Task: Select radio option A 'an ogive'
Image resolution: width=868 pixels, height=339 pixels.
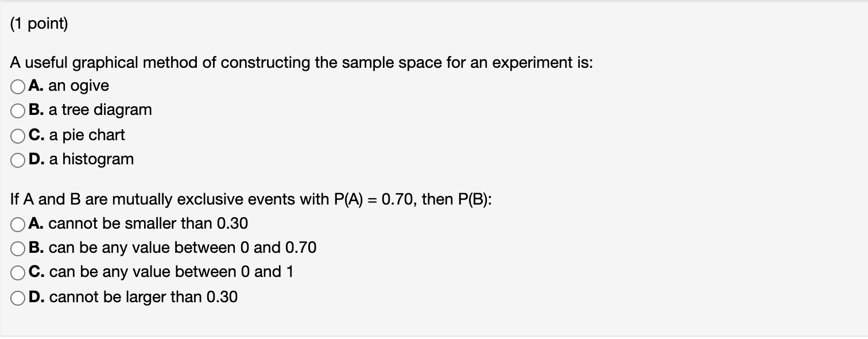Action: tap(17, 85)
